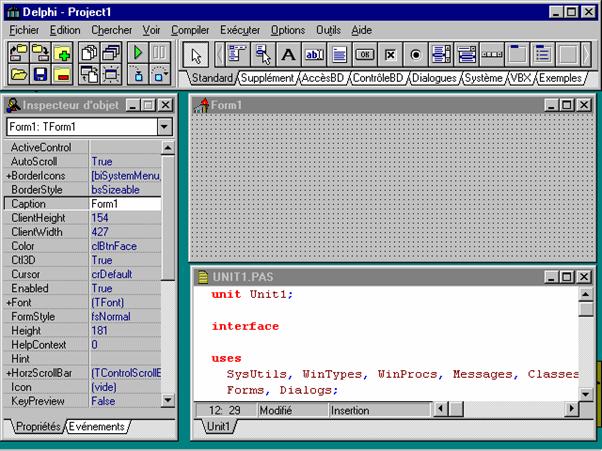
Task: Open the Voir menu
Action: (x=151, y=30)
